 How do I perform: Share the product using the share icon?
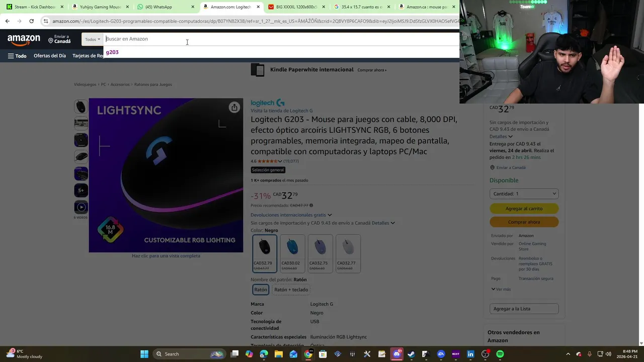tap(234, 107)
